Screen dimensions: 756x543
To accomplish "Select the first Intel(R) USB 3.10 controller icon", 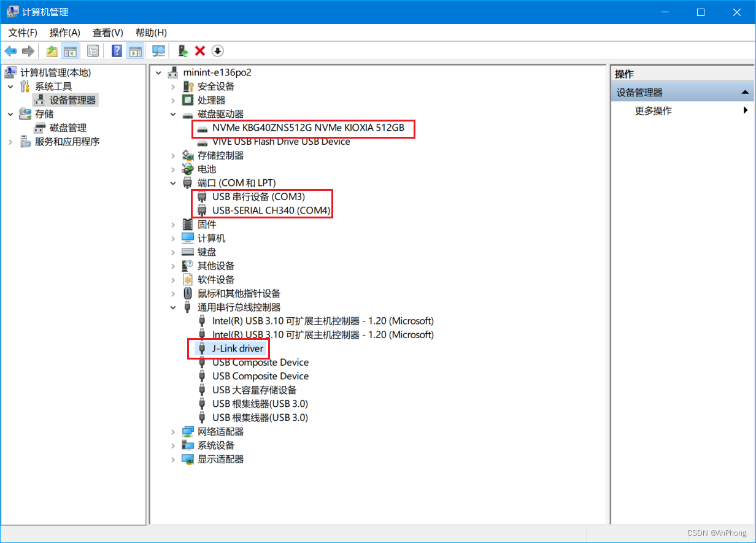I will (x=202, y=321).
